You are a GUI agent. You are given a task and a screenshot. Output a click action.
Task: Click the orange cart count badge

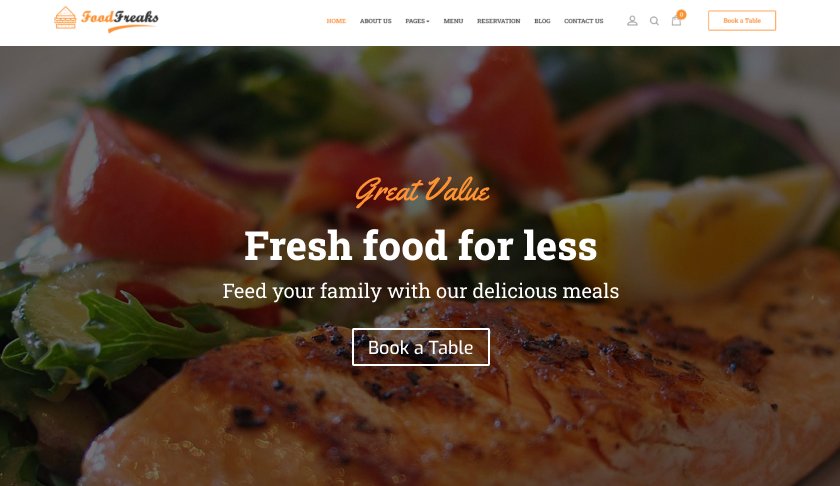point(681,14)
